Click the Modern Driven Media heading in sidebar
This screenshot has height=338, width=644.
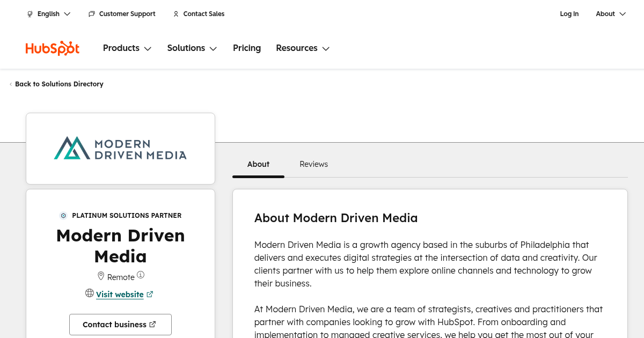click(120, 246)
